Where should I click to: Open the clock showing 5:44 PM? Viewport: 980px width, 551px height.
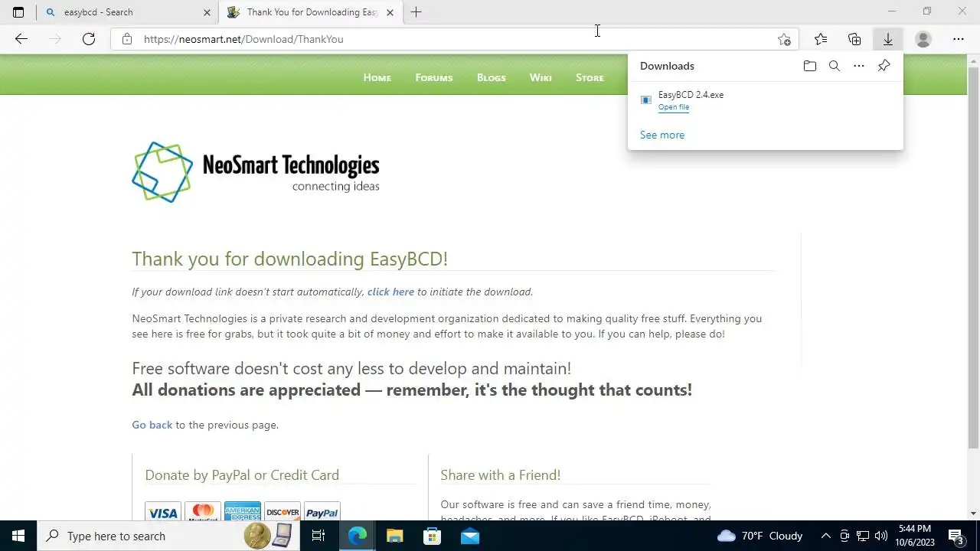coord(915,536)
